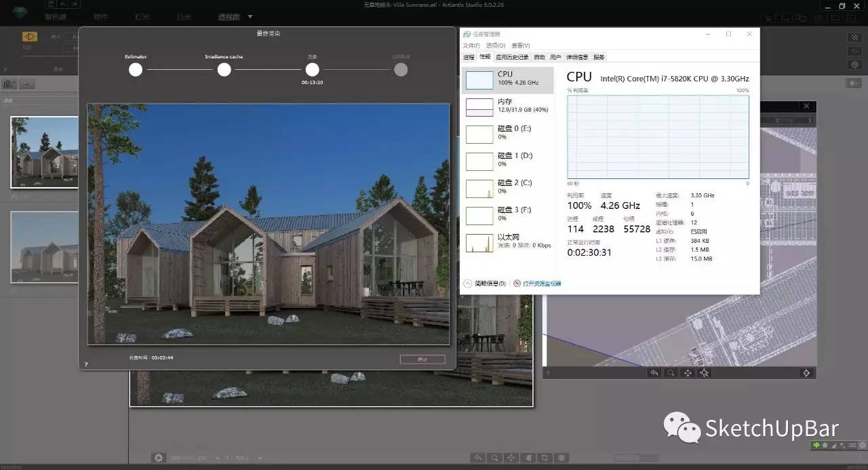Click the rendering step circle showing 00:13:20
The height and width of the screenshot is (470, 868).
[312, 69]
